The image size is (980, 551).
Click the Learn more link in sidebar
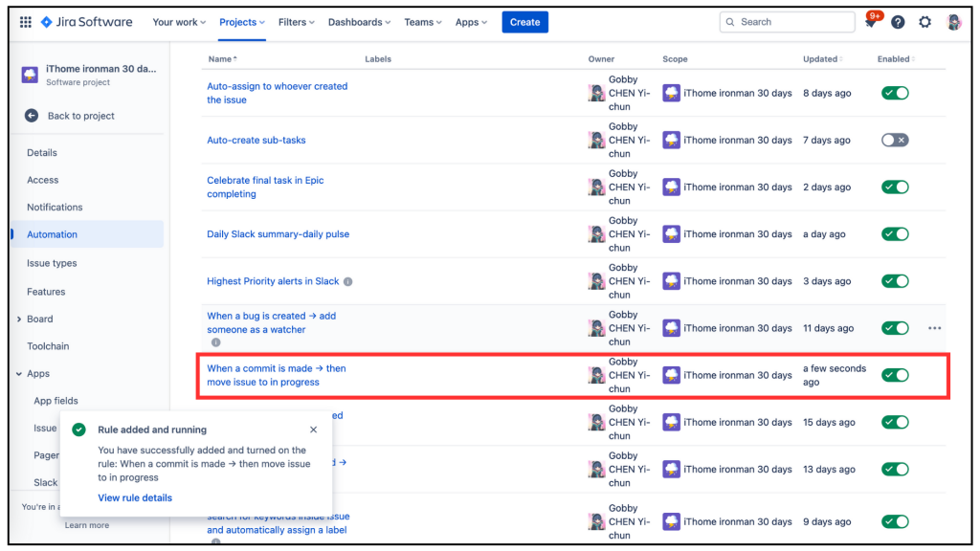pyautogui.click(x=87, y=525)
